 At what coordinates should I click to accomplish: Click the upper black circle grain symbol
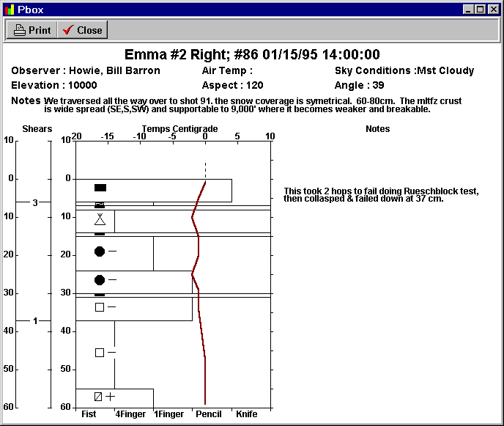pos(100,251)
